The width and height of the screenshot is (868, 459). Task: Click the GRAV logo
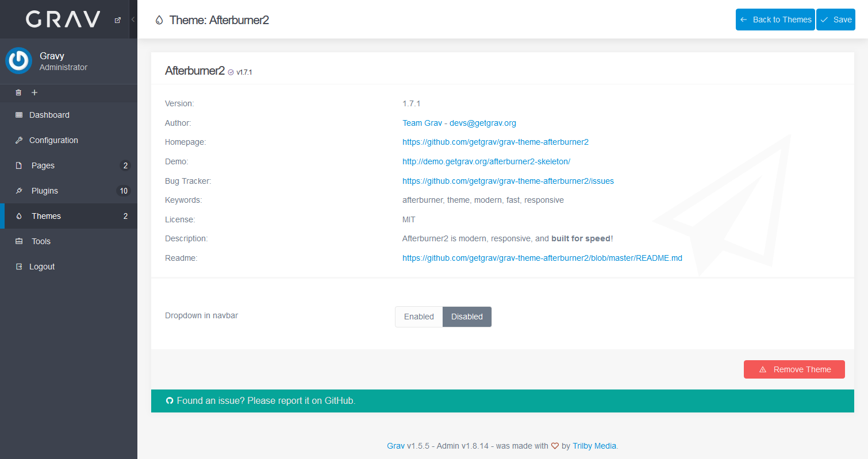(63, 20)
